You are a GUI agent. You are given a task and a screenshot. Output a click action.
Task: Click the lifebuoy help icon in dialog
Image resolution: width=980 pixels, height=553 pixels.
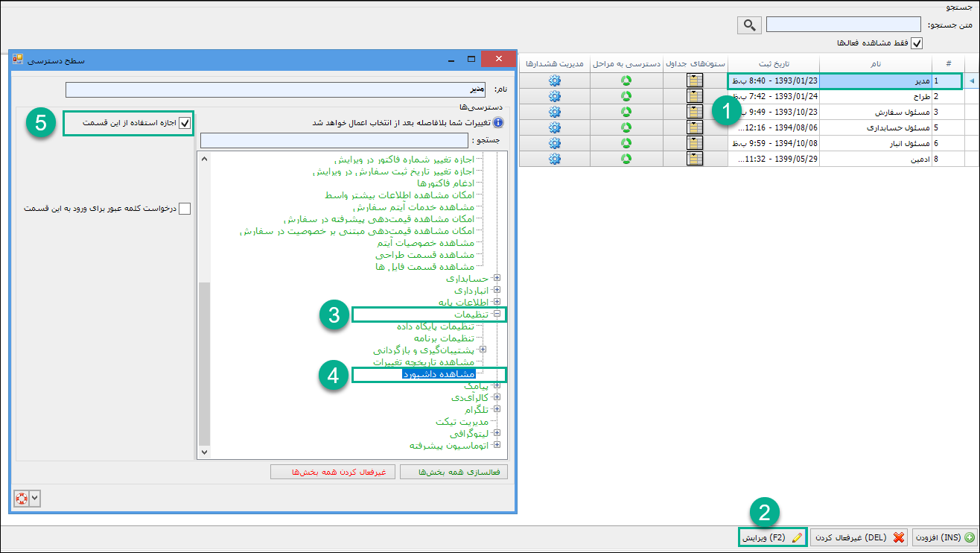click(21, 498)
